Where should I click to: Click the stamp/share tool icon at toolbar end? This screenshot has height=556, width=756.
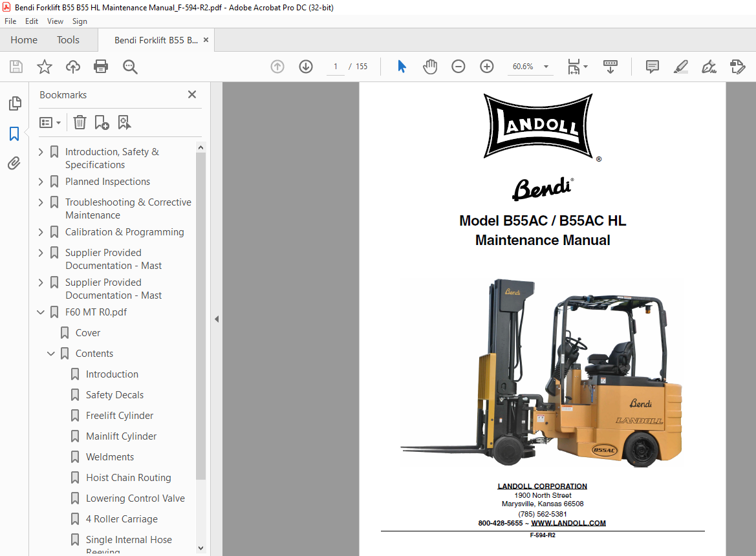(737, 67)
